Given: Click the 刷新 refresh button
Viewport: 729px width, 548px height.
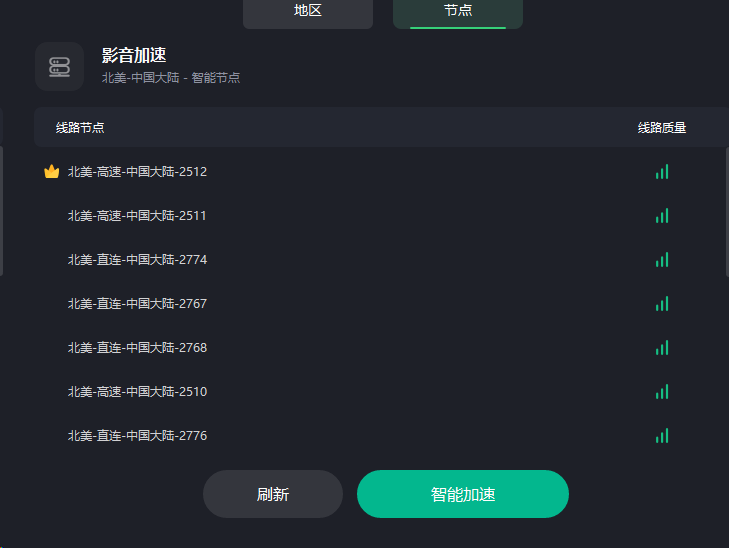Looking at the screenshot, I should pyautogui.click(x=273, y=494).
